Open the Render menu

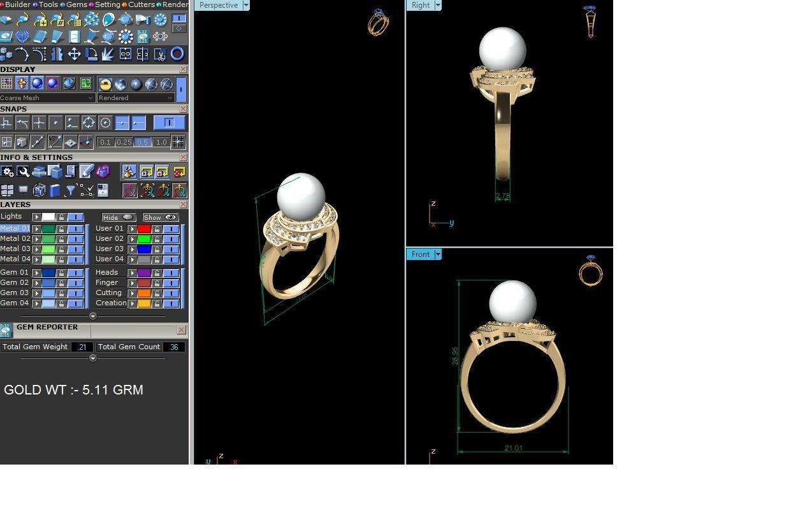pos(175,4)
